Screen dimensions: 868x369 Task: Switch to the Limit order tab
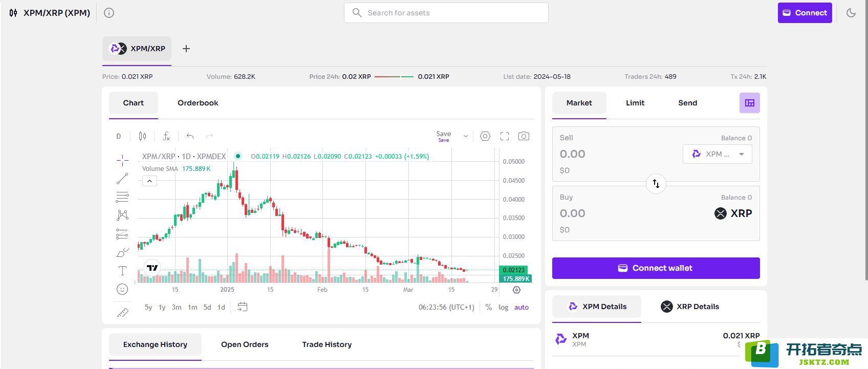click(x=635, y=103)
